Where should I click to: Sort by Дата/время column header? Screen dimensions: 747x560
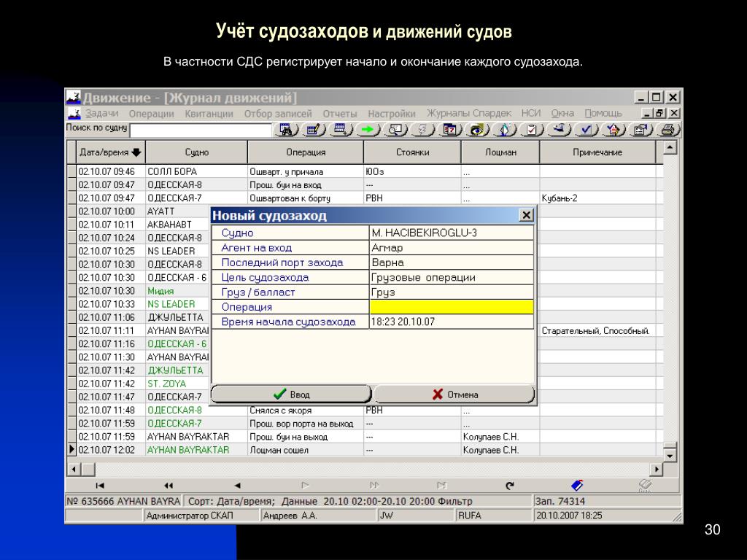tap(111, 152)
